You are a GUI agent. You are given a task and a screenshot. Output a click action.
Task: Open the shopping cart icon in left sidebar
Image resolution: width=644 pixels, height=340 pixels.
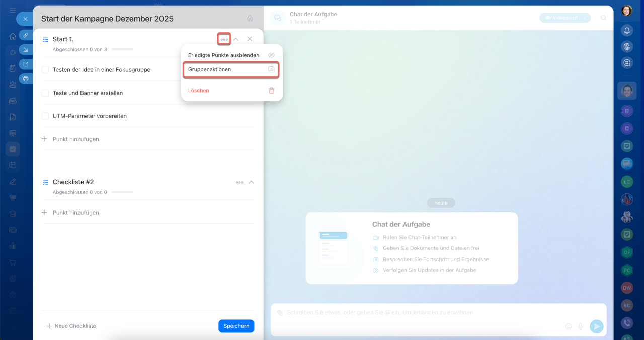tap(13, 262)
